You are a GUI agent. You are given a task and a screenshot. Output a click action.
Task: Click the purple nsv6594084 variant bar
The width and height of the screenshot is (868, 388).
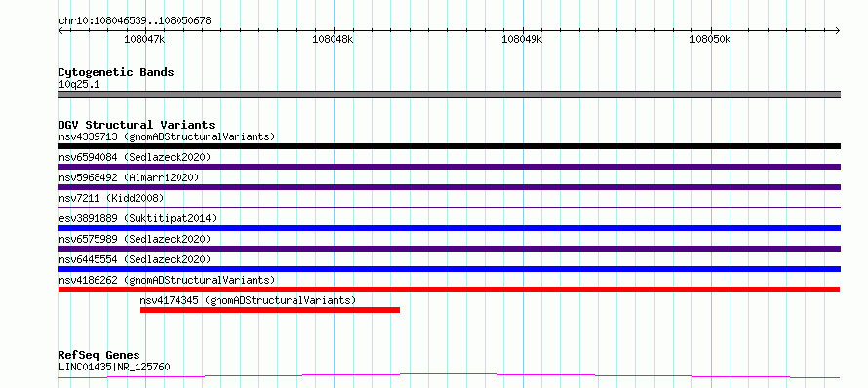click(449, 167)
